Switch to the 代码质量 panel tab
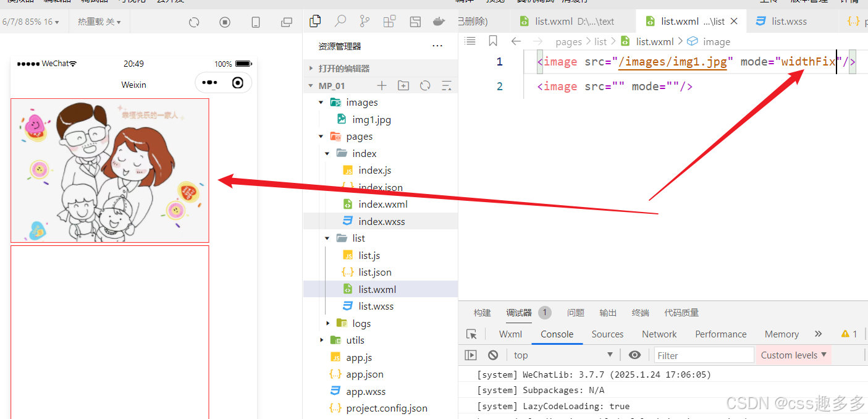This screenshot has height=419, width=868. pyautogui.click(x=681, y=313)
